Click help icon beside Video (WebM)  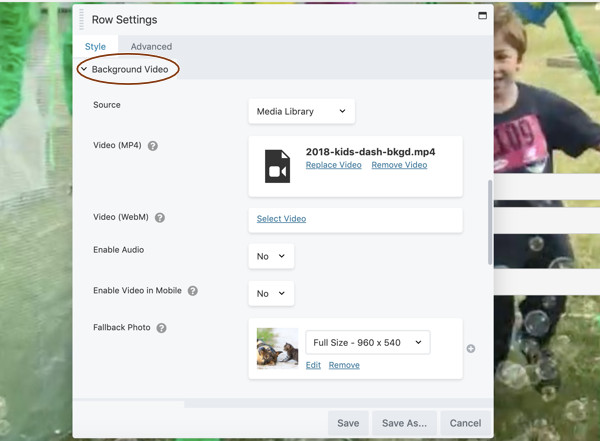point(160,218)
